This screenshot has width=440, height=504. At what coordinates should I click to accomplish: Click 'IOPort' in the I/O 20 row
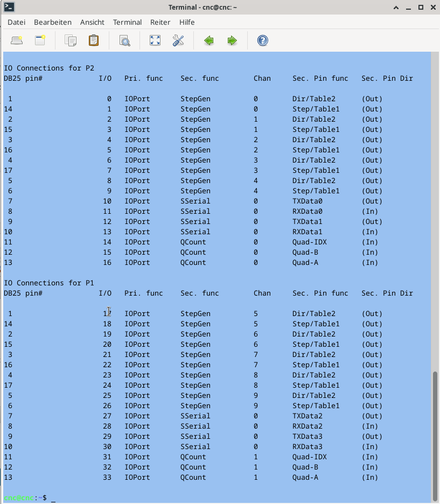(x=137, y=344)
